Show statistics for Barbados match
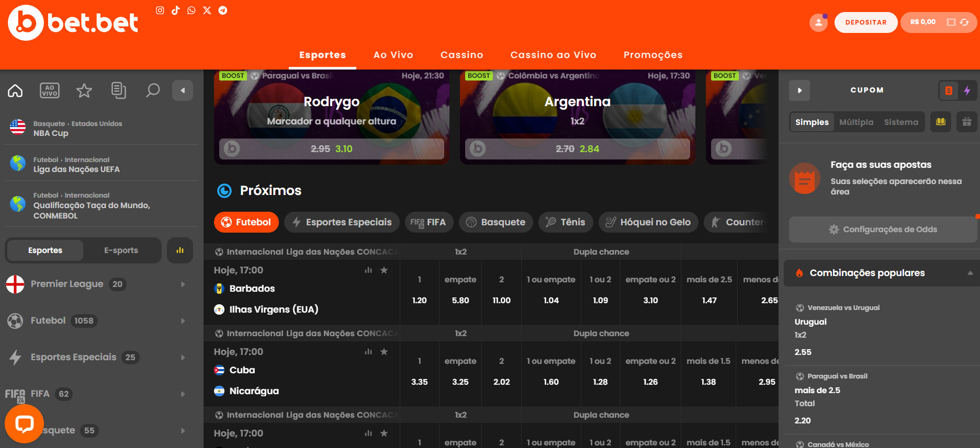Screen dimensions: 980x448 click(x=368, y=270)
